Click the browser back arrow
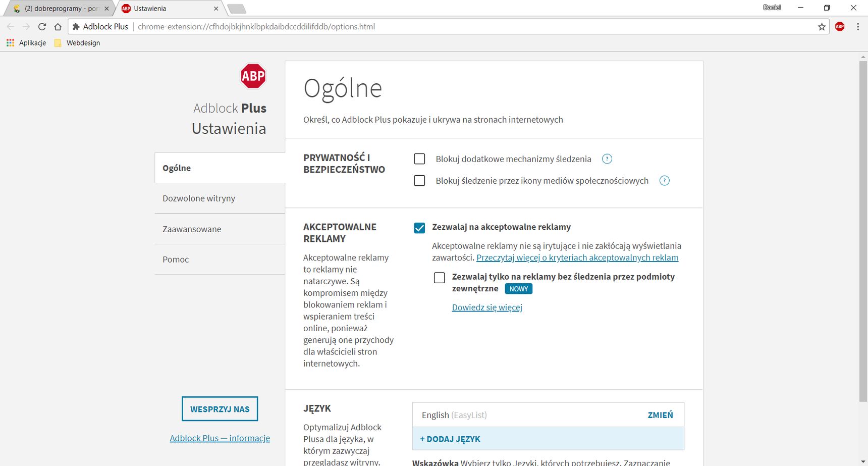The height and width of the screenshot is (466, 868). (x=11, y=27)
